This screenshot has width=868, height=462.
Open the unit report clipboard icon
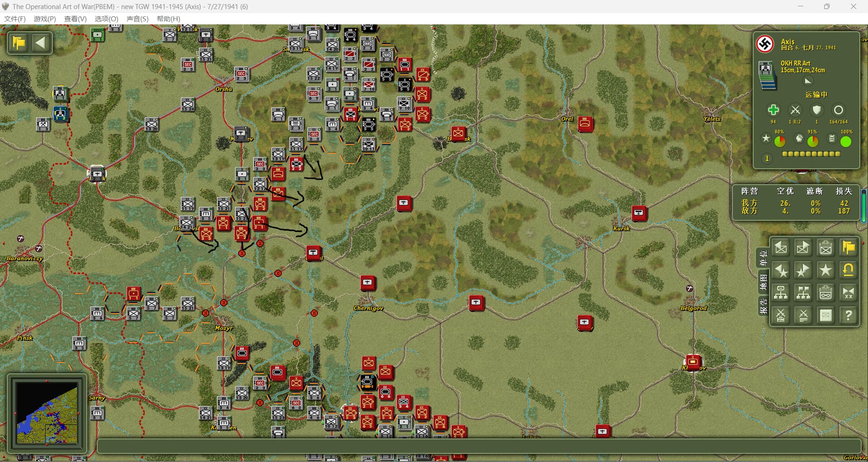coord(826,248)
